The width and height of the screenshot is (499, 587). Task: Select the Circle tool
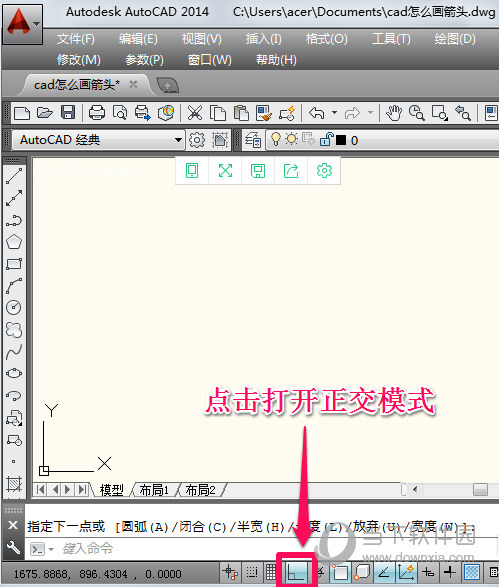click(14, 308)
